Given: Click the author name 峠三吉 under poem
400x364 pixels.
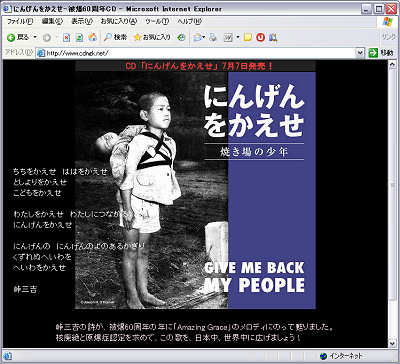Looking at the screenshot, I should point(25,289).
